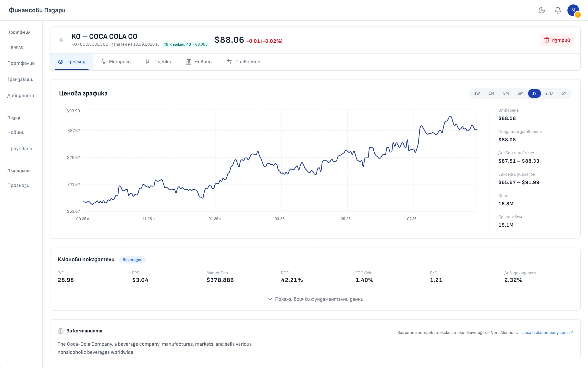This screenshot has width=588, height=368.
Task: Open Новини in the sidebar Пазар section
Action: pos(16,132)
